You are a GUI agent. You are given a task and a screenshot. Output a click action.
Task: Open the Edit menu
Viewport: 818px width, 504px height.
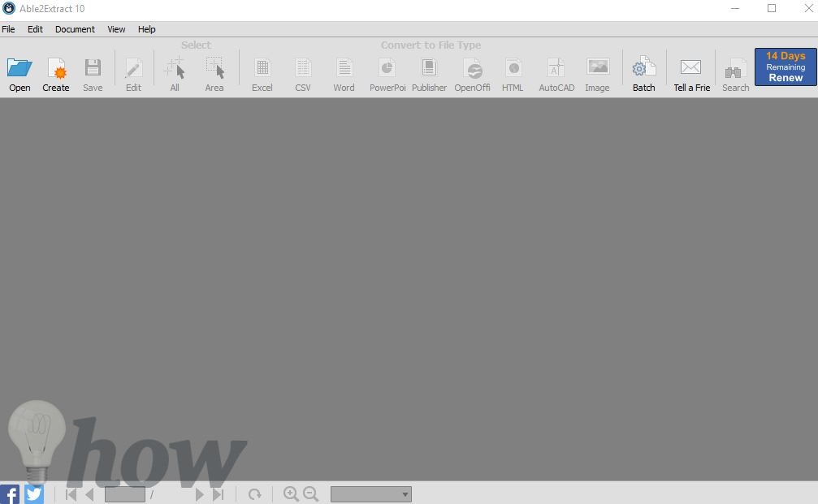(x=35, y=29)
